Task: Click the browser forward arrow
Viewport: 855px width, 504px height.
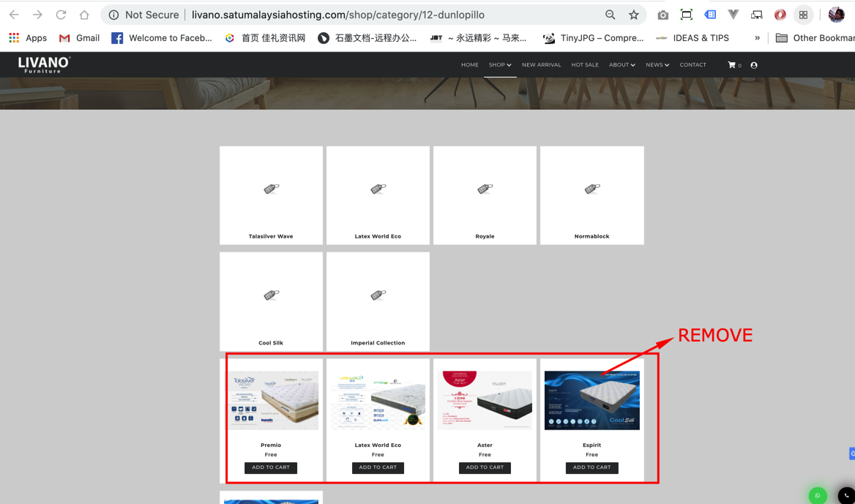Action: pyautogui.click(x=37, y=15)
